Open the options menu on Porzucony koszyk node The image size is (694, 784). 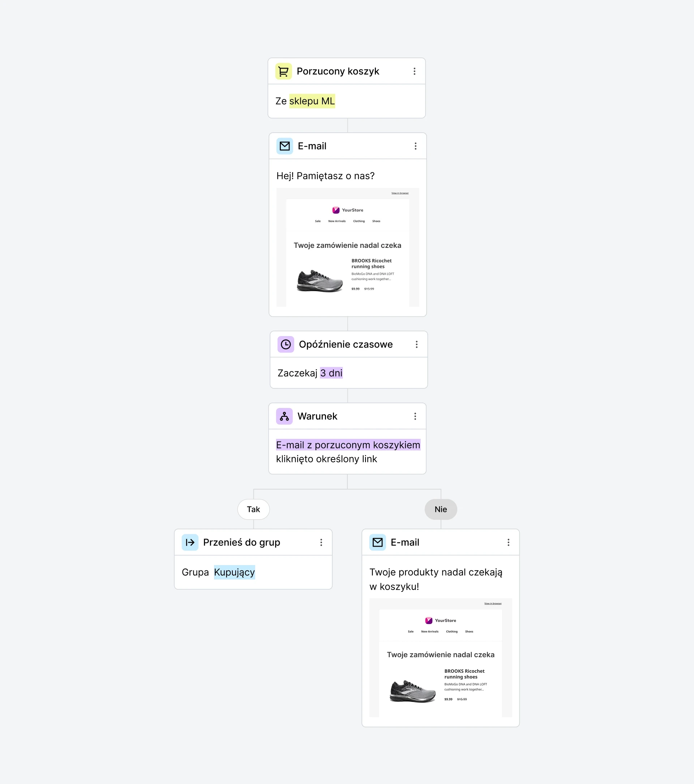click(415, 71)
